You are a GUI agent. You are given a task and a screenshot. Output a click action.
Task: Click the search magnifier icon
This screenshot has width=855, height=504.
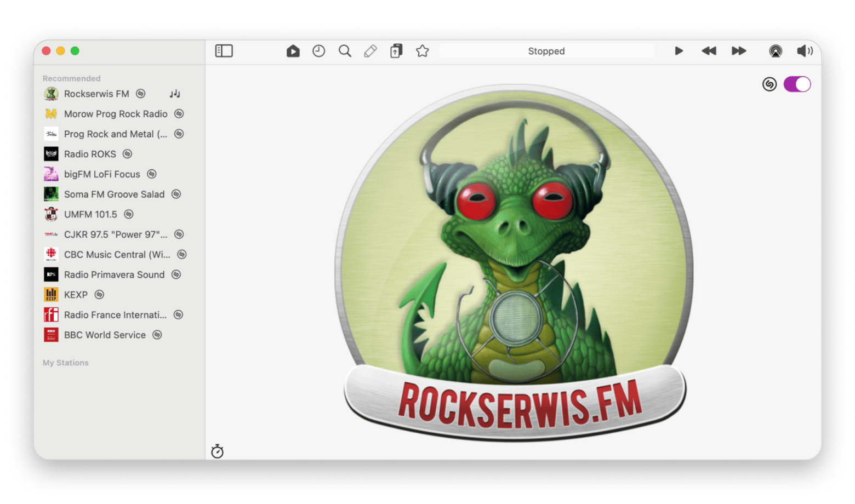[345, 51]
